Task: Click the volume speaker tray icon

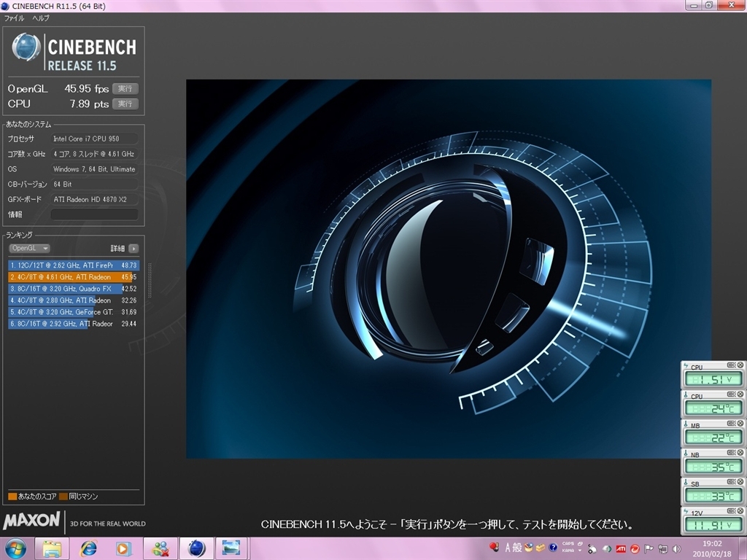Action: [x=676, y=548]
